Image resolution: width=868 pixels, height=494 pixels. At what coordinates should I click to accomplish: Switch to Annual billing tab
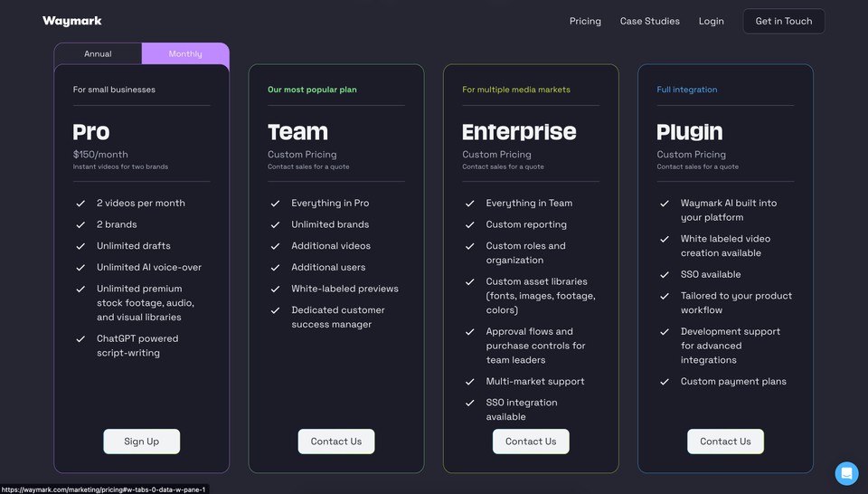(98, 53)
